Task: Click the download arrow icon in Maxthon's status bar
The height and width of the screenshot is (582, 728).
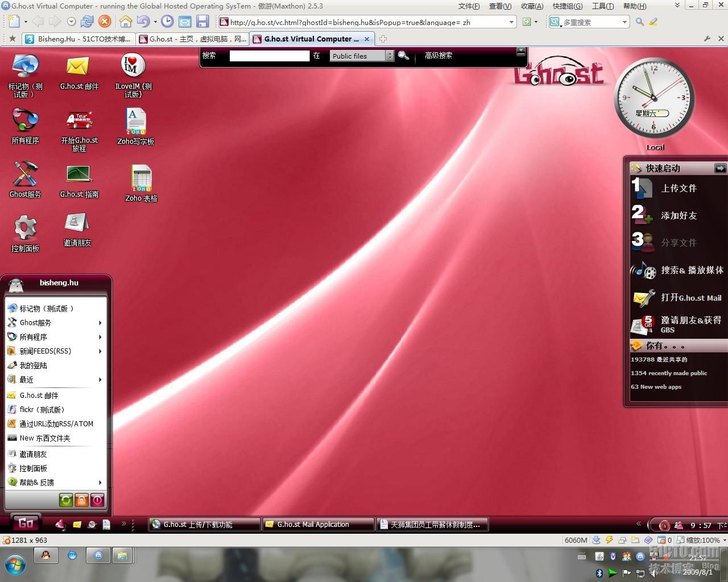Action: point(596,540)
